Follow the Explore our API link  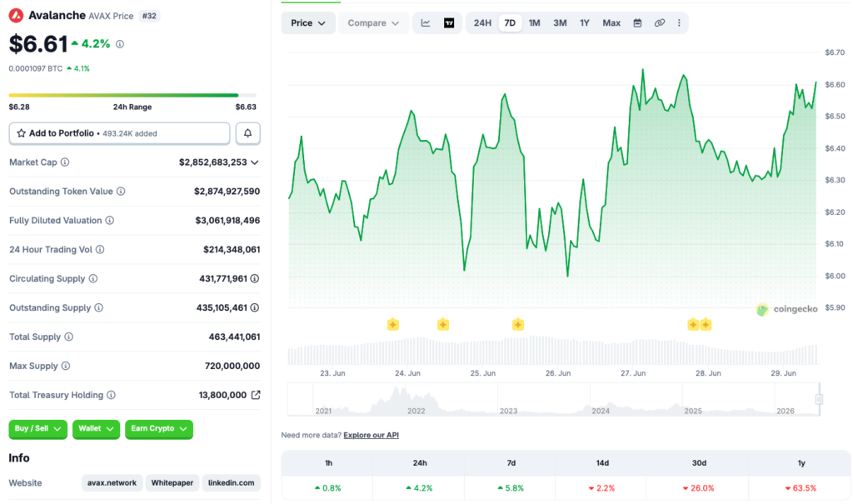(371, 435)
